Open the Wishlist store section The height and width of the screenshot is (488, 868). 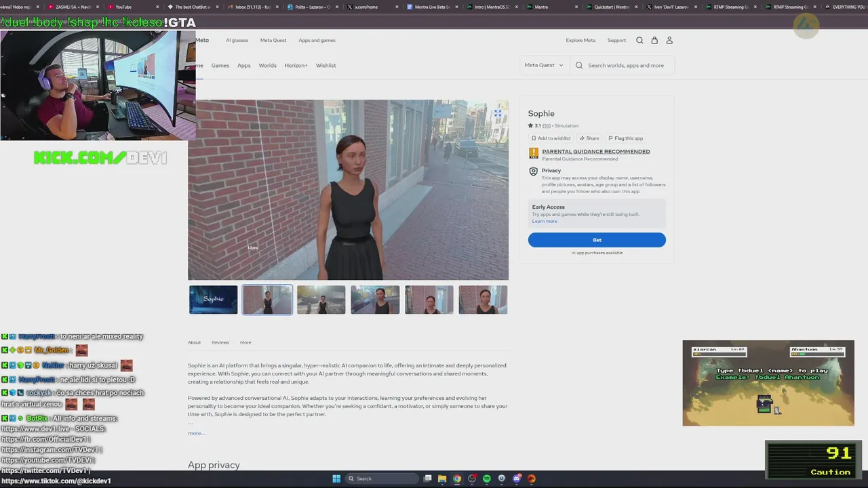325,66
